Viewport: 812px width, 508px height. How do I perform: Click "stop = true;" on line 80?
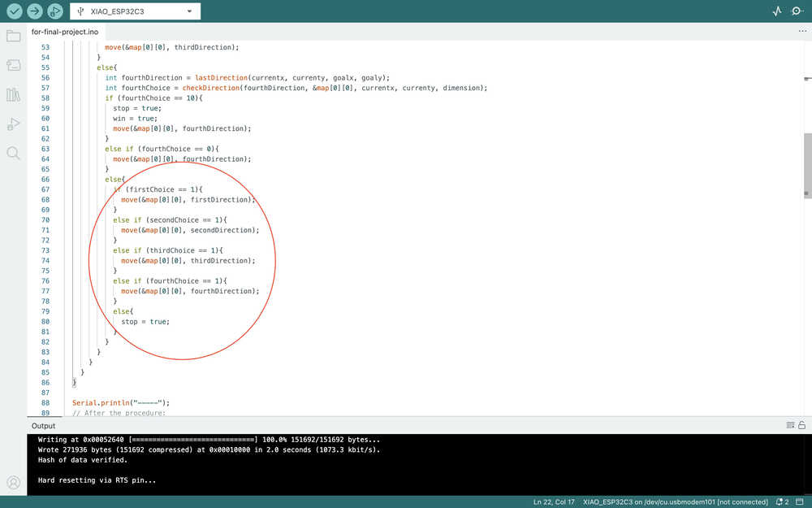(145, 321)
